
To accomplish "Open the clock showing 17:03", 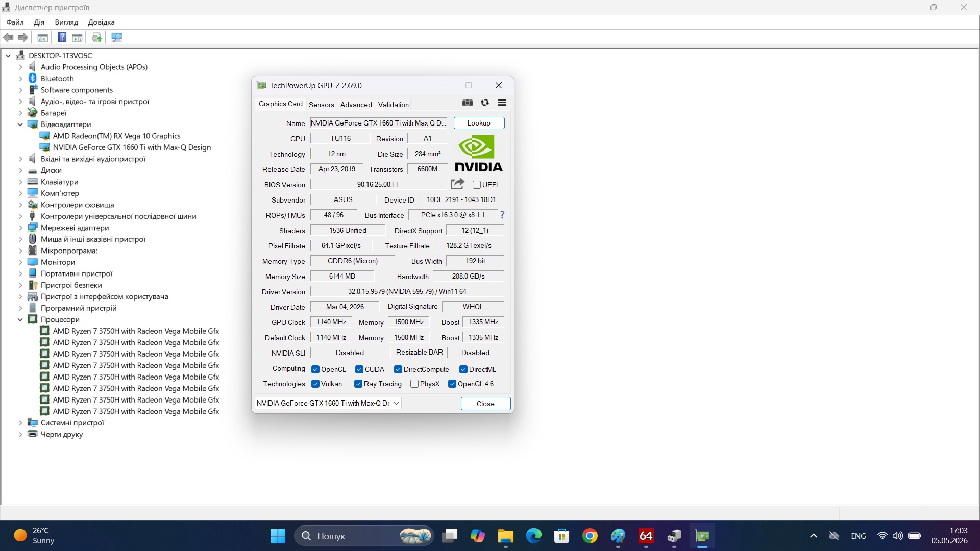I will pyautogui.click(x=949, y=536).
